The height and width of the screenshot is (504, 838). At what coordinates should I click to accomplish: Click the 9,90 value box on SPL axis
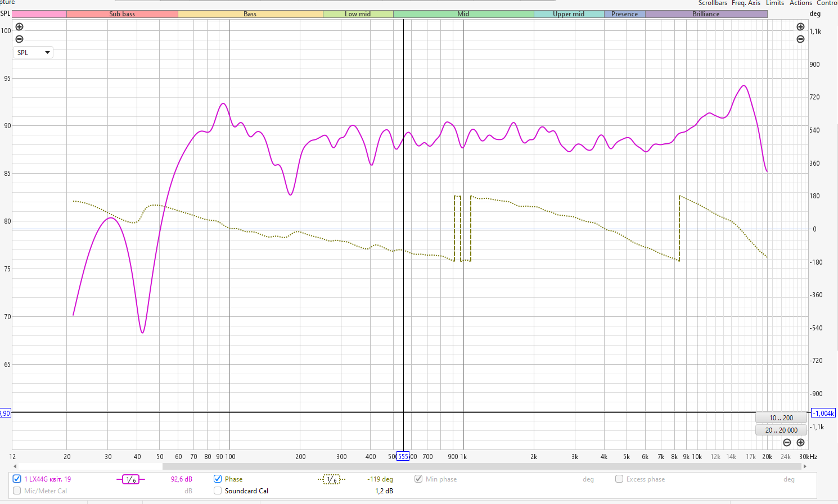point(5,413)
